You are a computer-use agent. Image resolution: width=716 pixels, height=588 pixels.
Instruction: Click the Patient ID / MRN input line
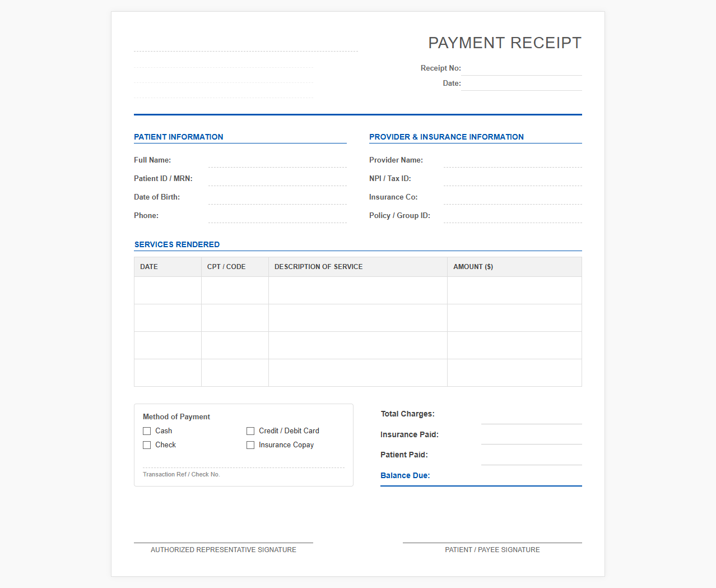pos(277,179)
